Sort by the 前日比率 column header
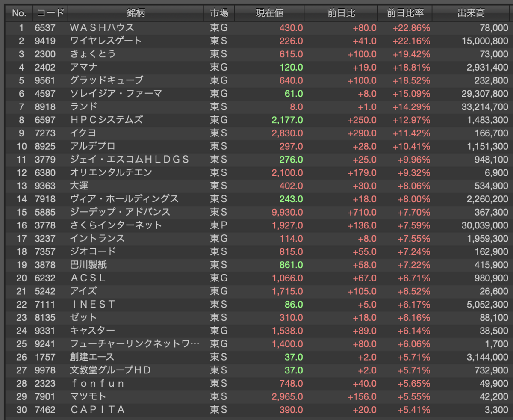This screenshot has height=420, width=513. [x=405, y=13]
